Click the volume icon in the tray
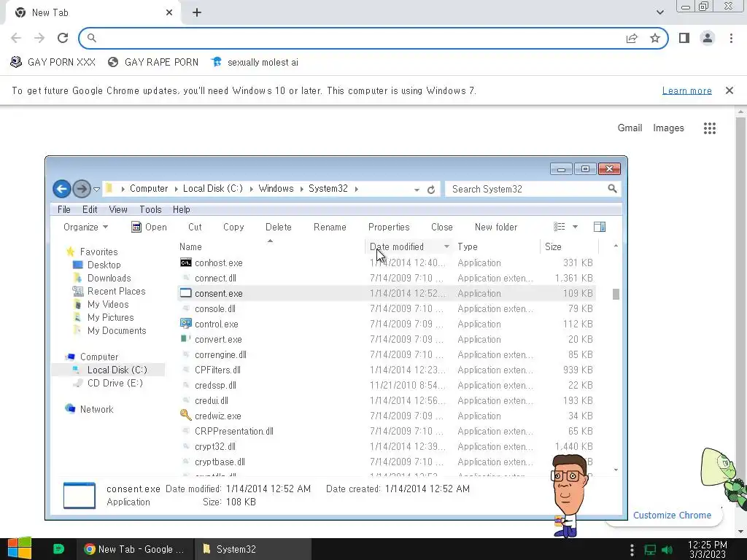The image size is (747, 560). [x=667, y=550]
